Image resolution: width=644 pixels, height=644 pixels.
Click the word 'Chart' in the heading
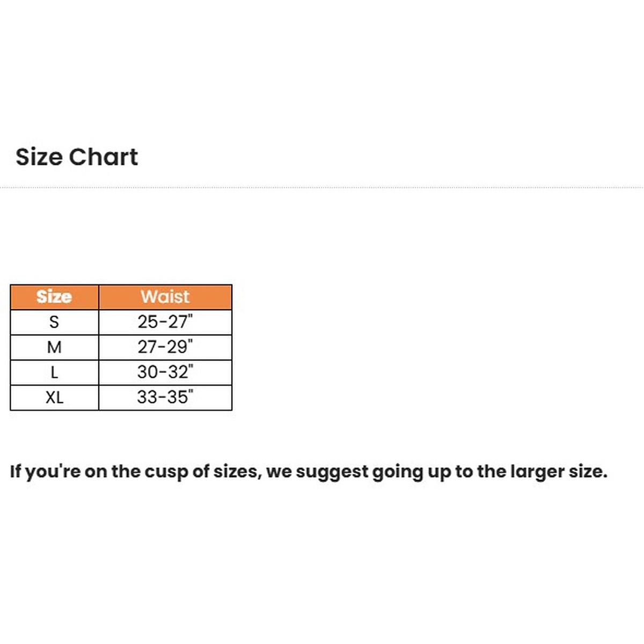[104, 157]
